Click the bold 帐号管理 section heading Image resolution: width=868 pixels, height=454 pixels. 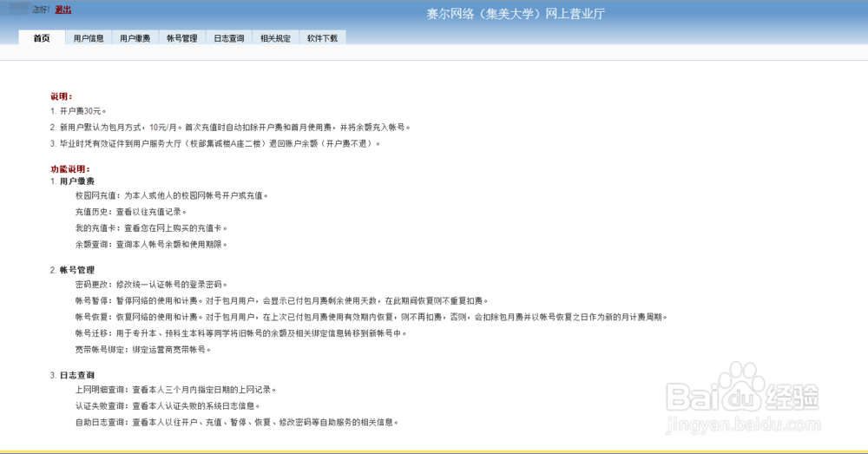[x=77, y=270]
